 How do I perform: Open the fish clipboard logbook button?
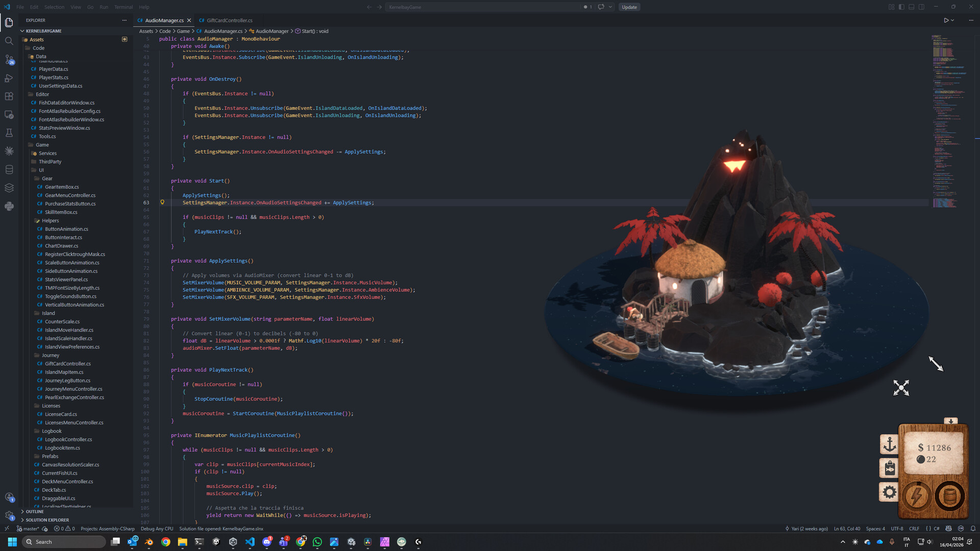pyautogui.click(x=889, y=468)
